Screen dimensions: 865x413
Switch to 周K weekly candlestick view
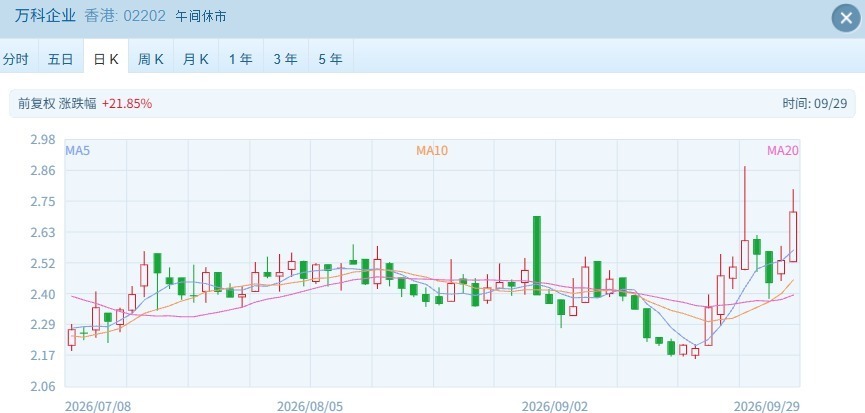click(151, 58)
